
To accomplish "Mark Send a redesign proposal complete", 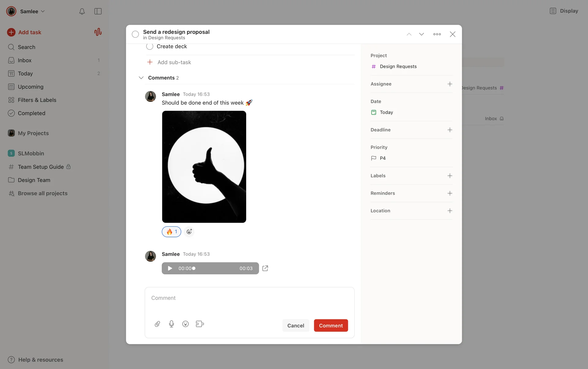I will (135, 34).
